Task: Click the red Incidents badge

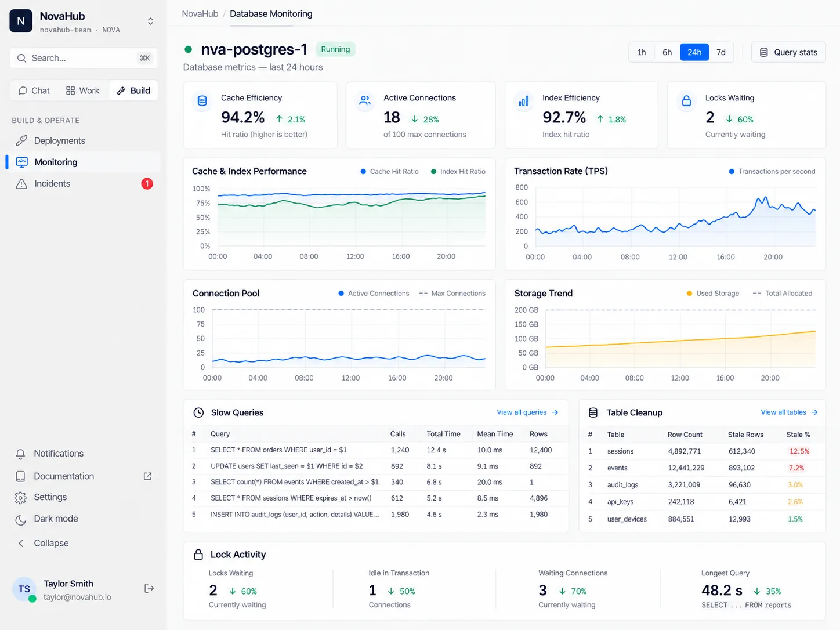Action: pos(147,183)
